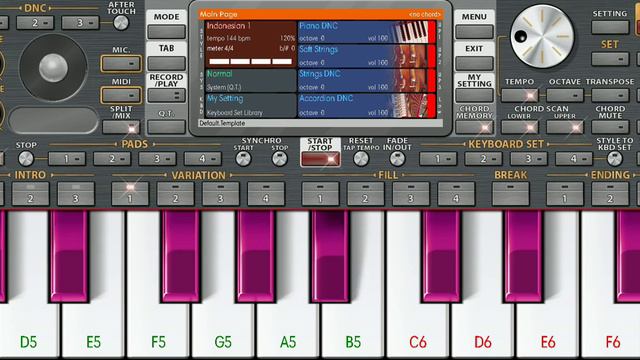Open Piano DNC sound selection
The height and width of the screenshot is (360, 640).
pos(366,32)
